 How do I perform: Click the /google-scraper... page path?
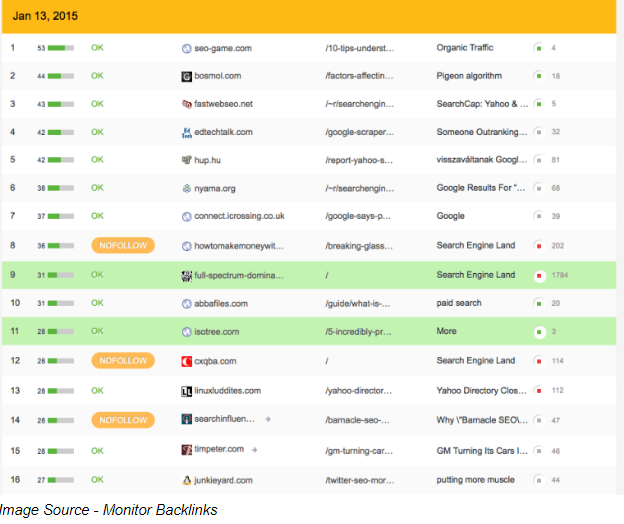(x=359, y=132)
